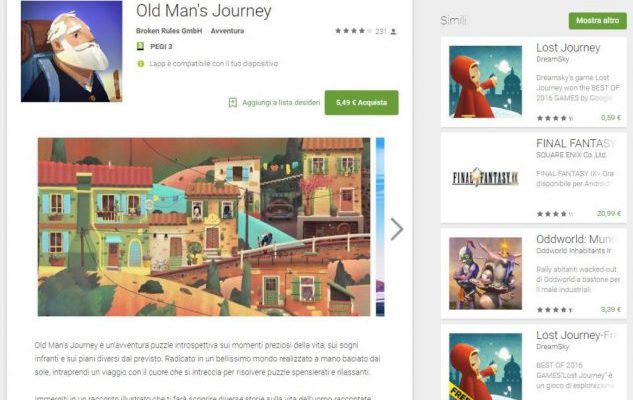The image size is (633, 400).
Task: Open the Lost Journey-Free thumbnail
Action: (x=485, y=366)
